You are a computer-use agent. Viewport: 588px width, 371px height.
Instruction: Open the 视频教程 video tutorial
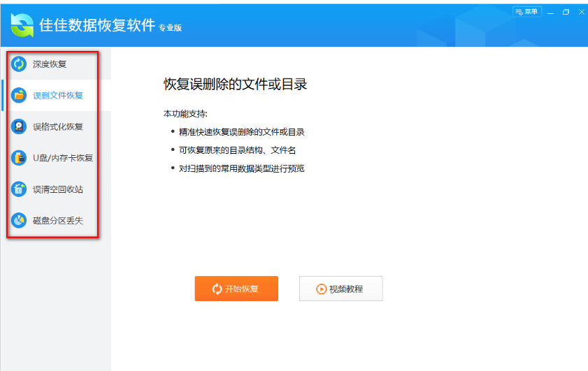click(x=341, y=289)
